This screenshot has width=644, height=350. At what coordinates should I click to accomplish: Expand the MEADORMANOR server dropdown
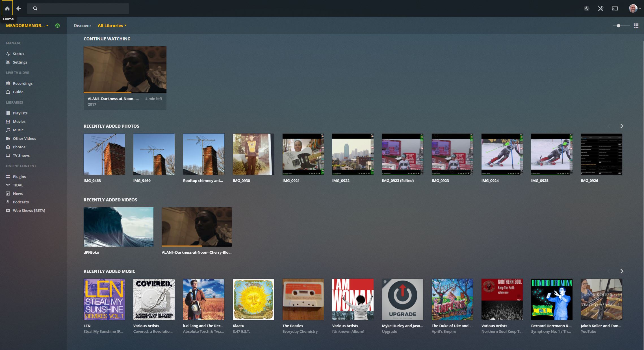click(27, 26)
